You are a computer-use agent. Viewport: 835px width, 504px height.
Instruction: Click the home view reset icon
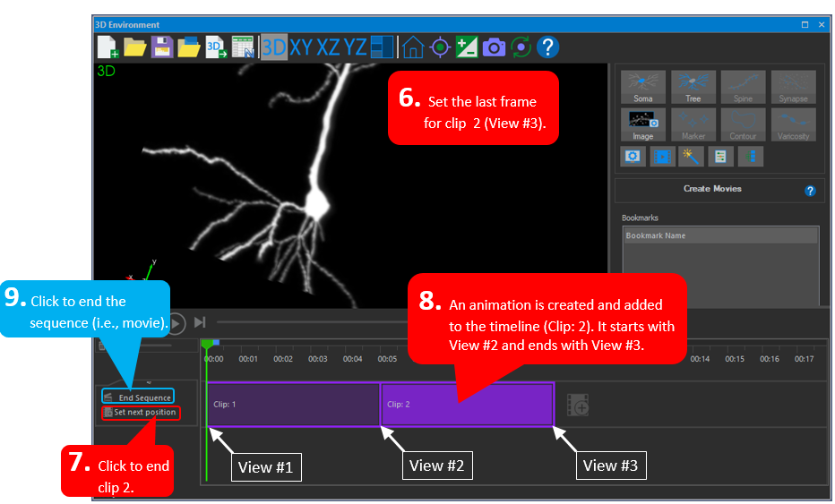(x=413, y=47)
